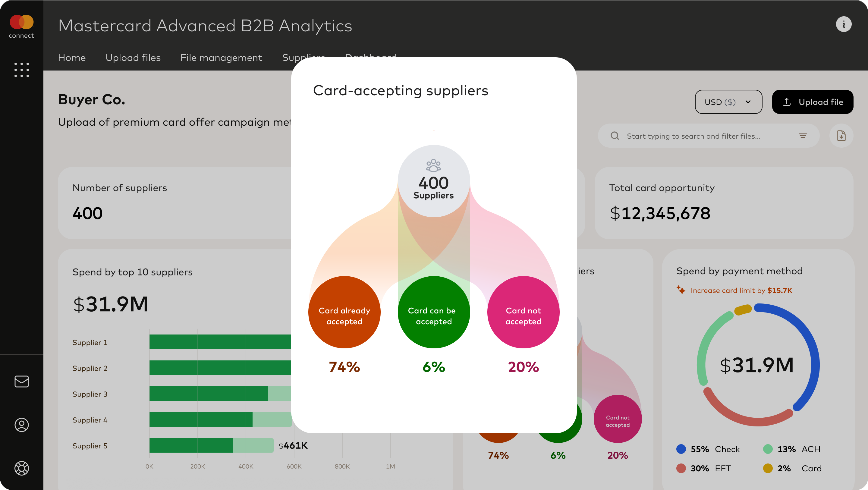
Task: Click the Total card opportunity card
Action: click(x=724, y=203)
